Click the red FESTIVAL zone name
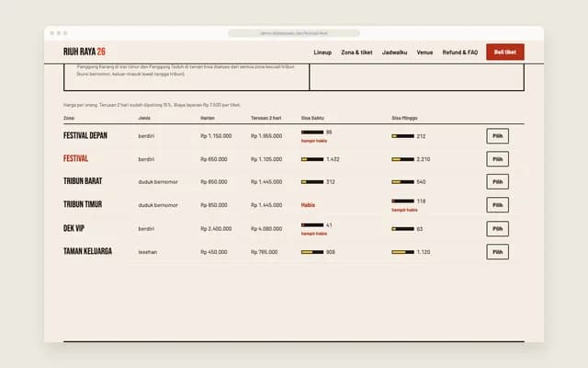 pos(75,158)
